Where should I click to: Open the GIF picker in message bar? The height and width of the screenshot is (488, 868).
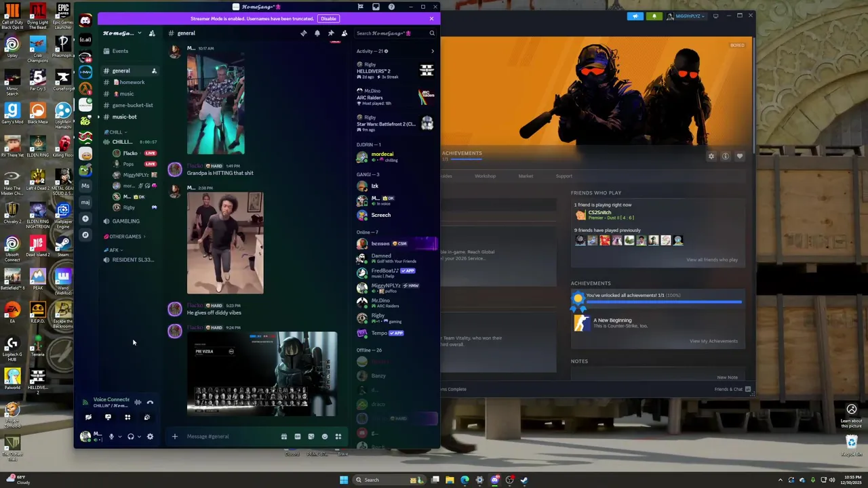tap(297, 436)
